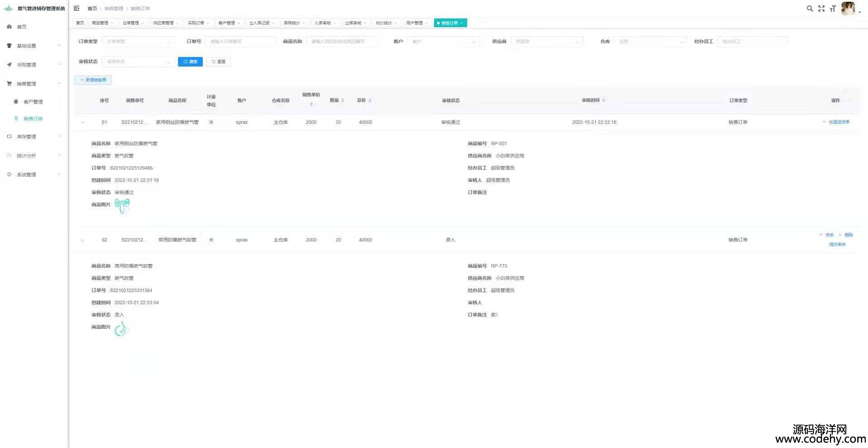The width and height of the screenshot is (868, 448).
Task: Click the 基础设置 sidebar icon
Action: click(x=9, y=46)
